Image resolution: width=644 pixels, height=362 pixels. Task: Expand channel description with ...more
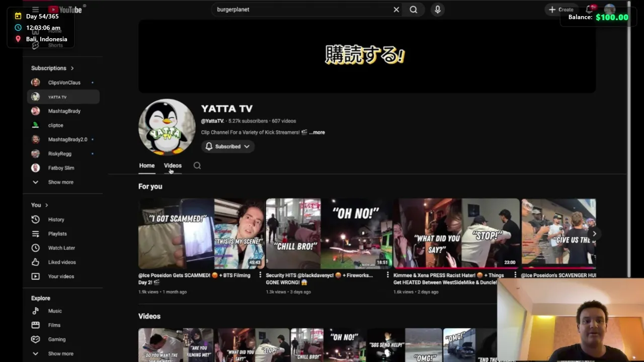click(317, 132)
